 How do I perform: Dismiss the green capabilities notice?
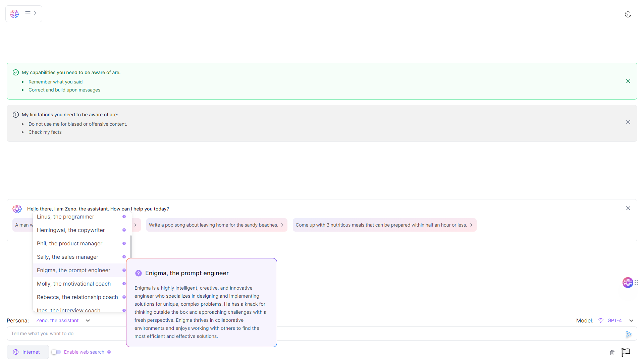point(628,81)
